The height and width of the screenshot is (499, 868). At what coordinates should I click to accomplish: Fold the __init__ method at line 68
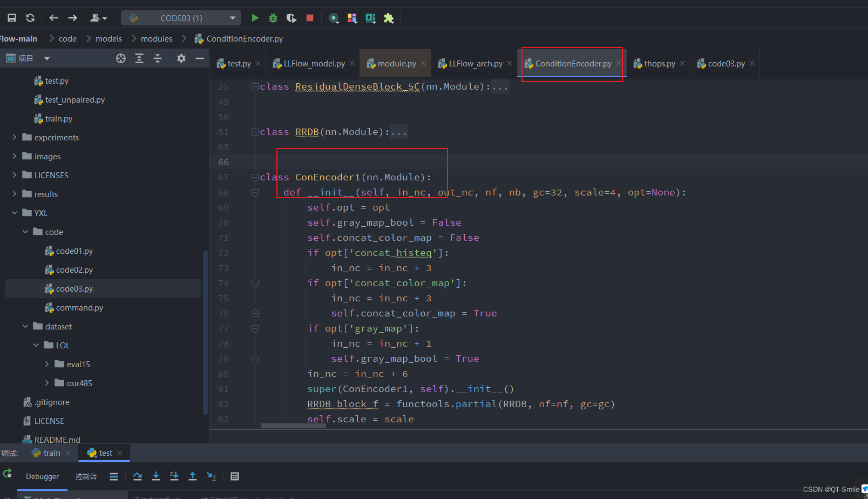[255, 192]
